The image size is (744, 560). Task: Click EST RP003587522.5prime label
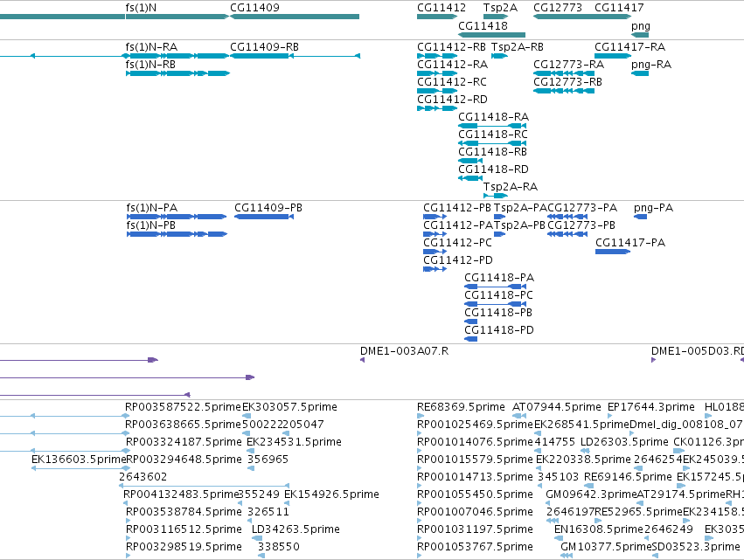pyautogui.click(x=183, y=407)
